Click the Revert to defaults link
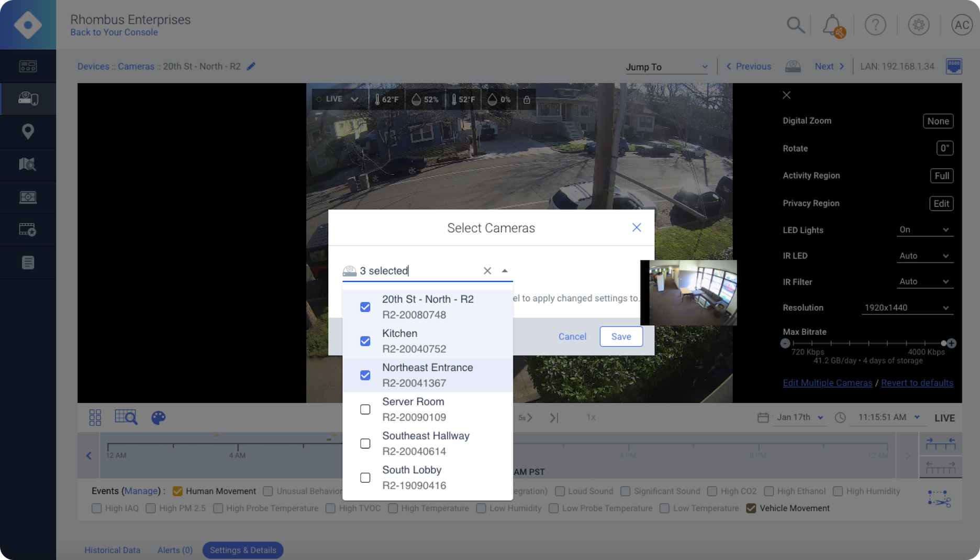 click(x=917, y=383)
